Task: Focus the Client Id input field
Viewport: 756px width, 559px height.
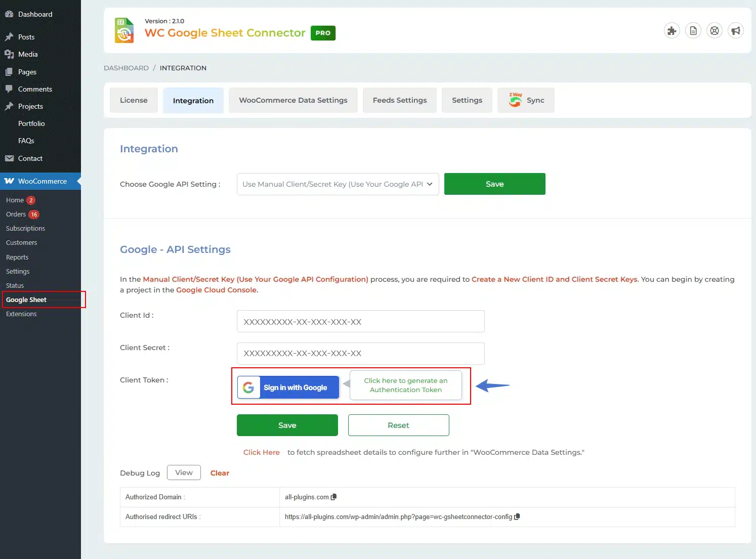Action: pos(360,322)
